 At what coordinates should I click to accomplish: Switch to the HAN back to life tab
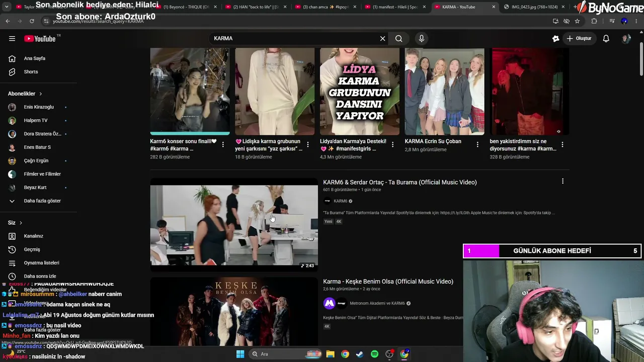point(256,7)
